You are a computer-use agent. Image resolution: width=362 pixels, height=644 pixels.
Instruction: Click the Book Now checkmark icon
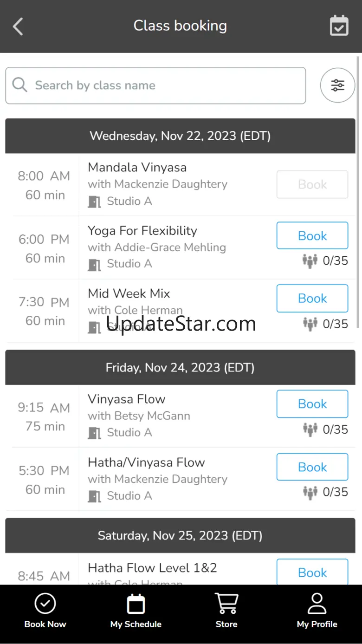tap(45, 604)
